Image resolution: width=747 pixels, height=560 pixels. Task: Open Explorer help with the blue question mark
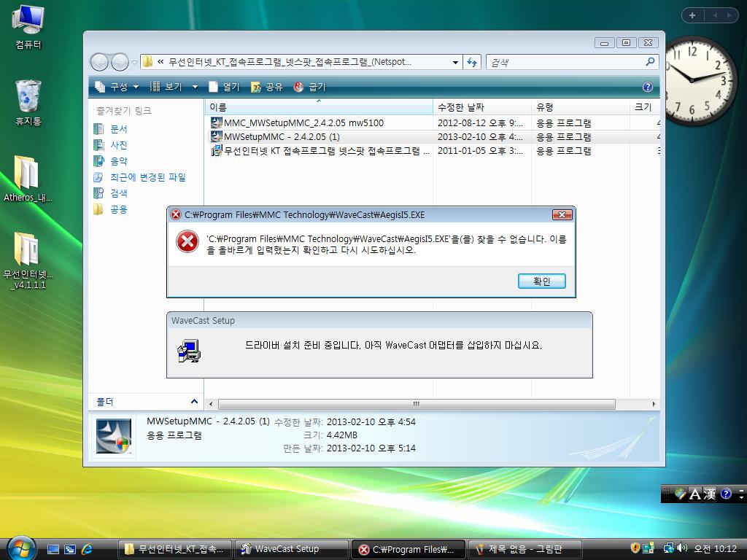coord(648,87)
